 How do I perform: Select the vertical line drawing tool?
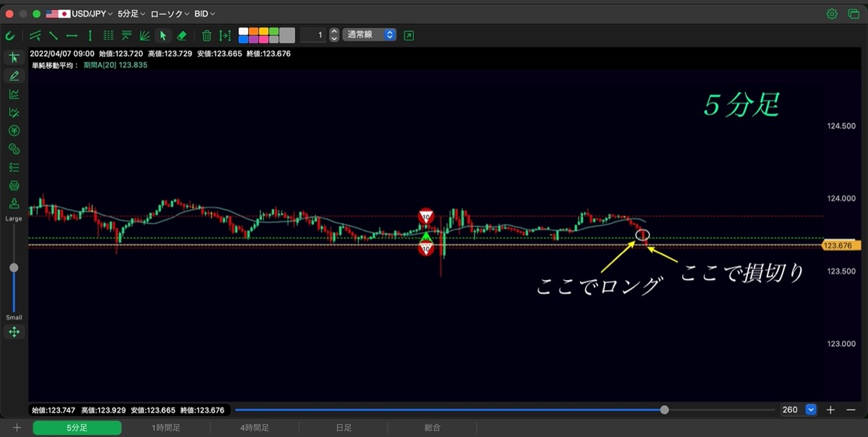coord(90,35)
